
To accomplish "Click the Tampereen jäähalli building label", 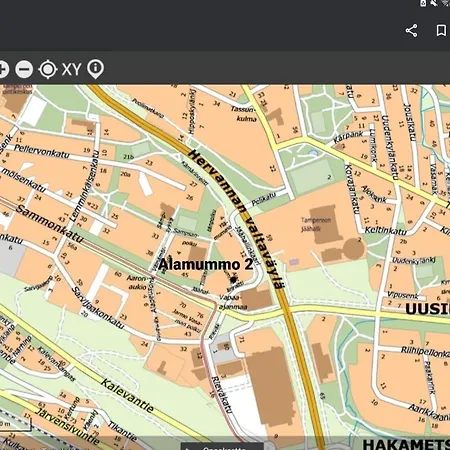I will click(315, 224).
